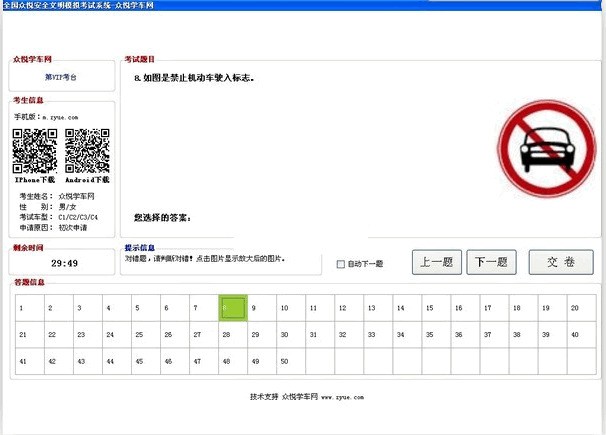The height and width of the screenshot is (435, 606).
Task: Select question 35 in answer grid
Action: click(436, 335)
